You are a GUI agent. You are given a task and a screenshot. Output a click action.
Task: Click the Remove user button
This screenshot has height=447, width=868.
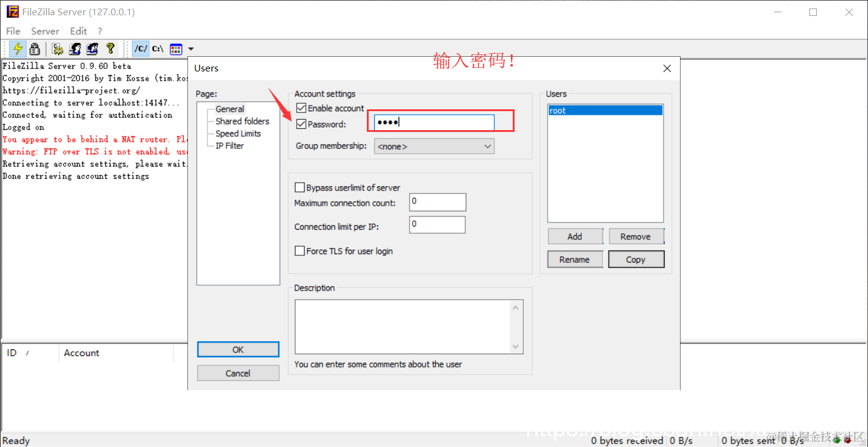tap(635, 236)
